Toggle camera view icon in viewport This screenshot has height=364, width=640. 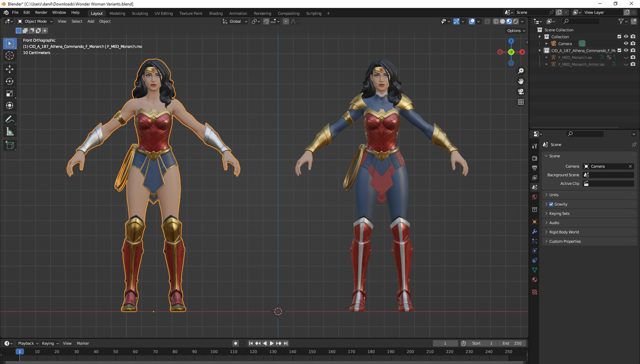point(521,92)
